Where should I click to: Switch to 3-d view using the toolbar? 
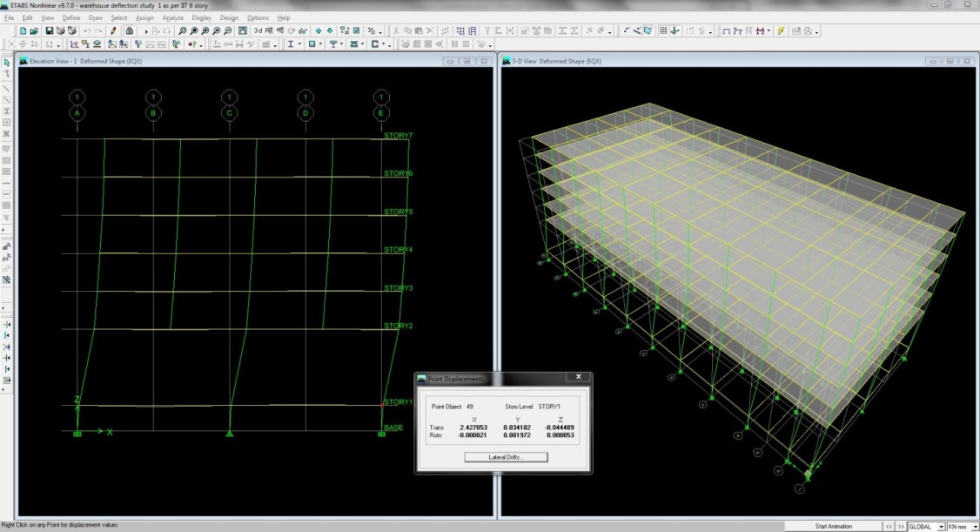[x=258, y=30]
